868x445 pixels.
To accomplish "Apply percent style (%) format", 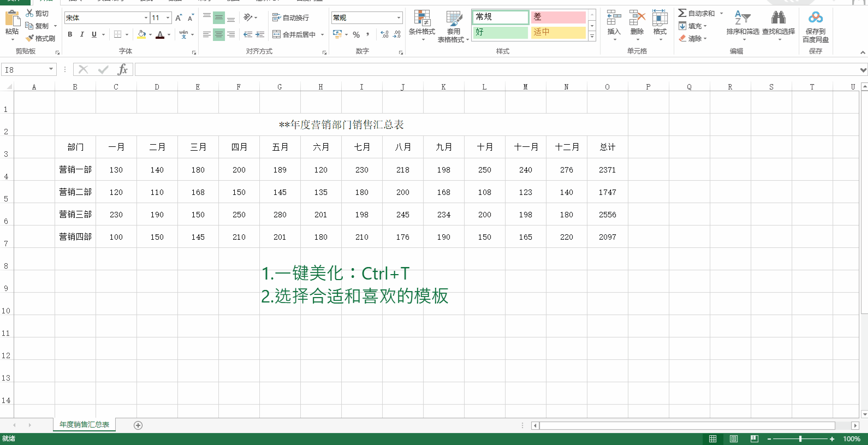I will point(356,34).
